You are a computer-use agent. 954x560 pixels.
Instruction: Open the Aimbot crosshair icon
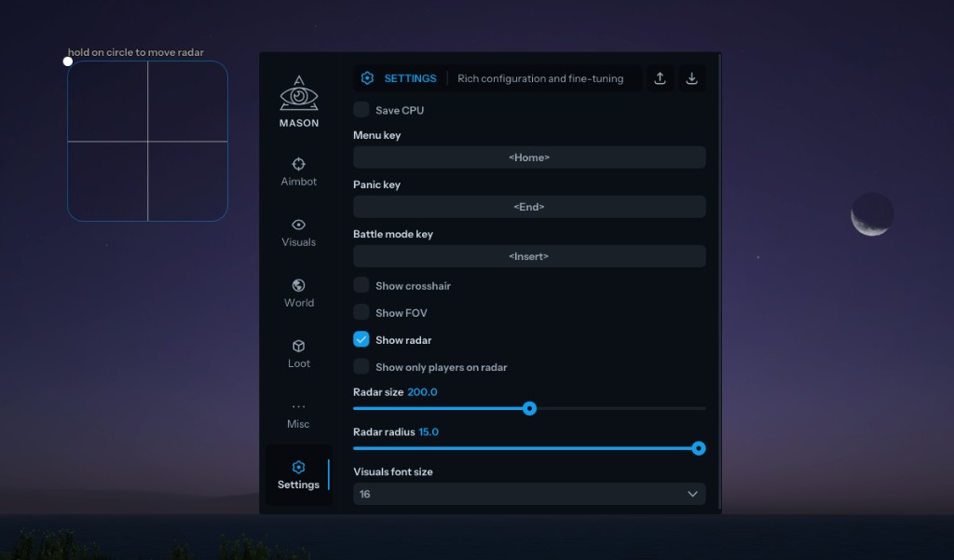[299, 164]
